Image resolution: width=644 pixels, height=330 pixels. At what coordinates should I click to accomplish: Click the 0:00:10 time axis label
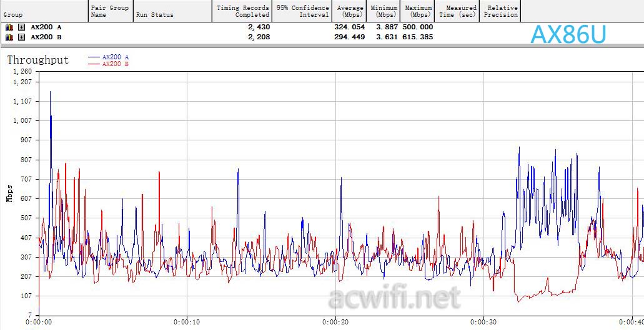point(187,323)
